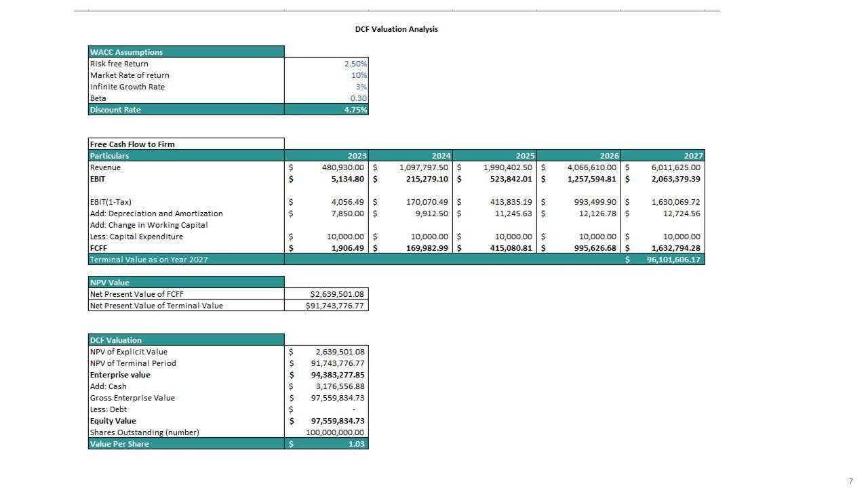Image resolution: width=868 pixels, height=488 pixels.
Task: Click the Discount Rate 4.75% cell
Action: [x=355, y=110]
